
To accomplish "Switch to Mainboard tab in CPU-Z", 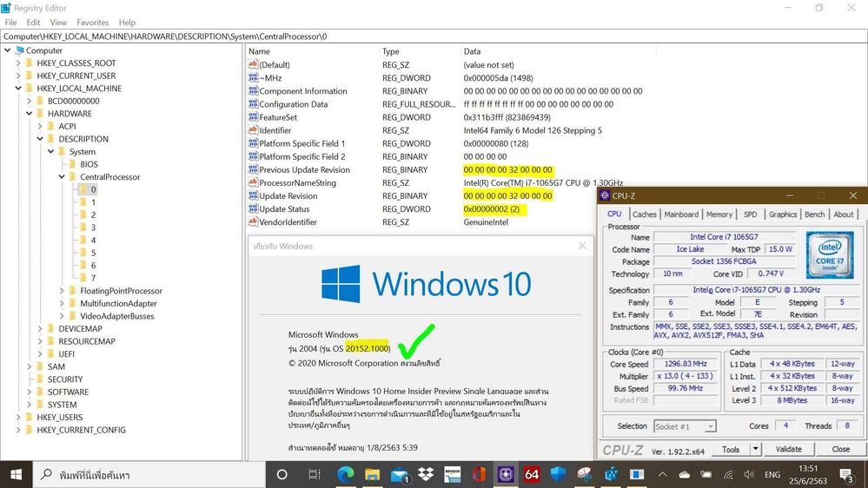I will pyautogui.click(x=681, y=214).
